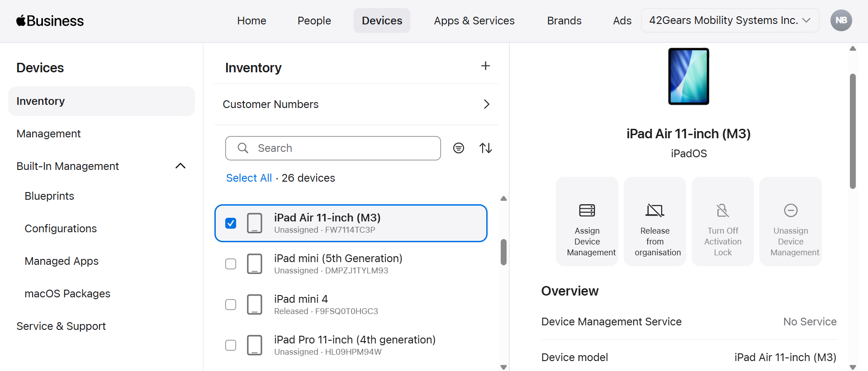Check the iPad mini (5th Generation) checkbox
Screen dimensions: 868x371
(231, 264)
